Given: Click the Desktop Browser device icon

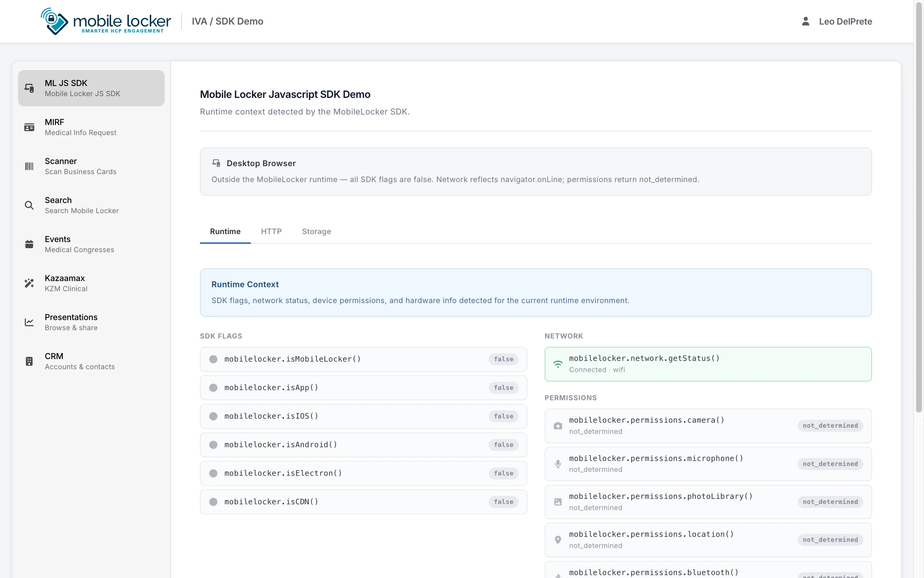Looking at the screenshot, I should [x=216, y=163].
